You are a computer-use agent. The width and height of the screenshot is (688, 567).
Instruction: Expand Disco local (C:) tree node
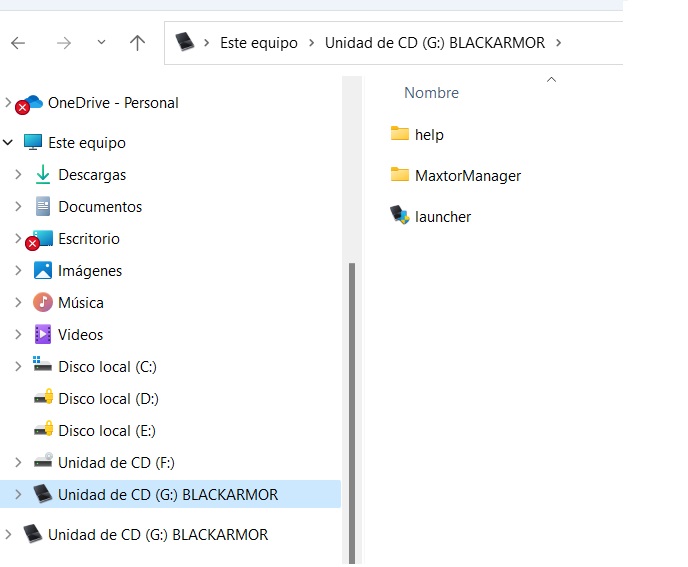[x=18, y=366]
